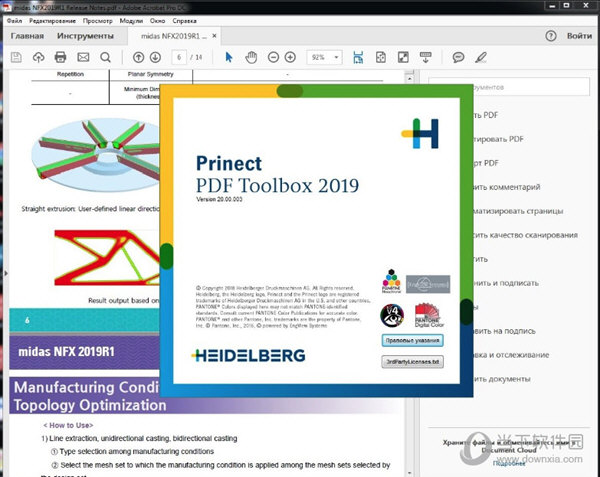
Task: Click the page number input field
Action: point(179,57)
